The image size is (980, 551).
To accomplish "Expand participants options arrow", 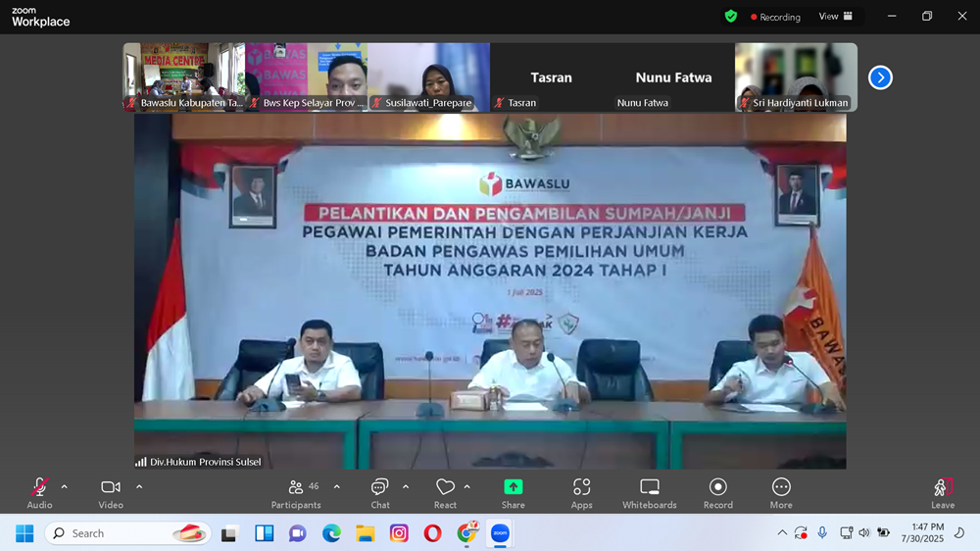I will tap(337, 486).
